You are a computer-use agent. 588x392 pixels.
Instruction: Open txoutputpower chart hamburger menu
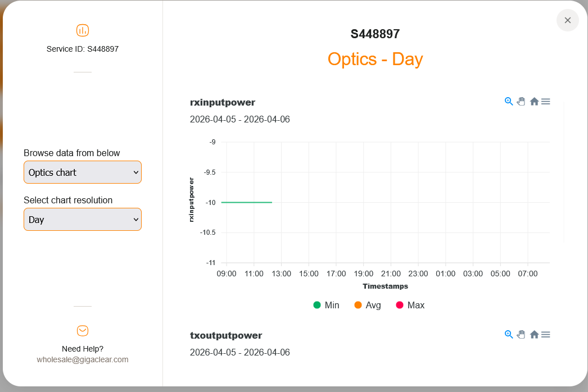(x=545, y=335)
